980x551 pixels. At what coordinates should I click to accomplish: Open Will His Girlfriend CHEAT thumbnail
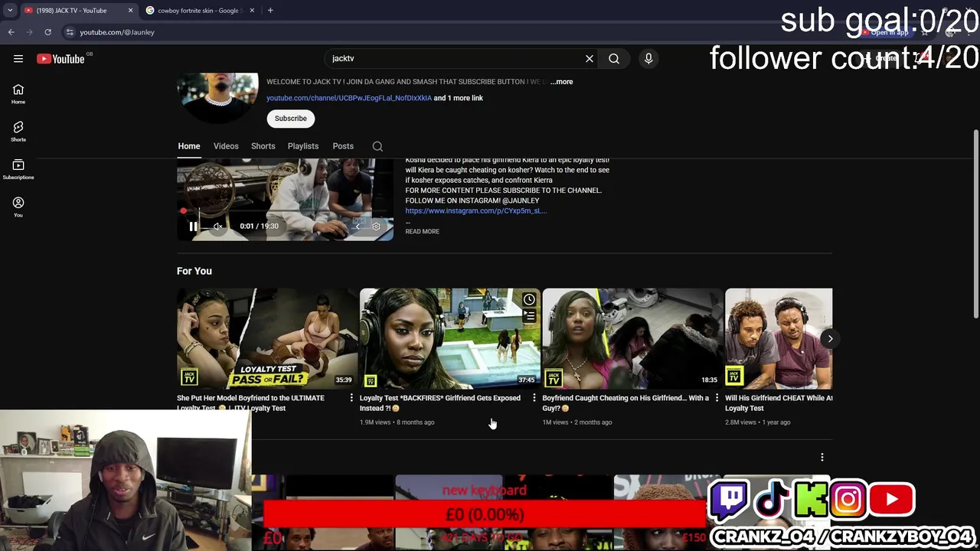(x=779, y=338)
